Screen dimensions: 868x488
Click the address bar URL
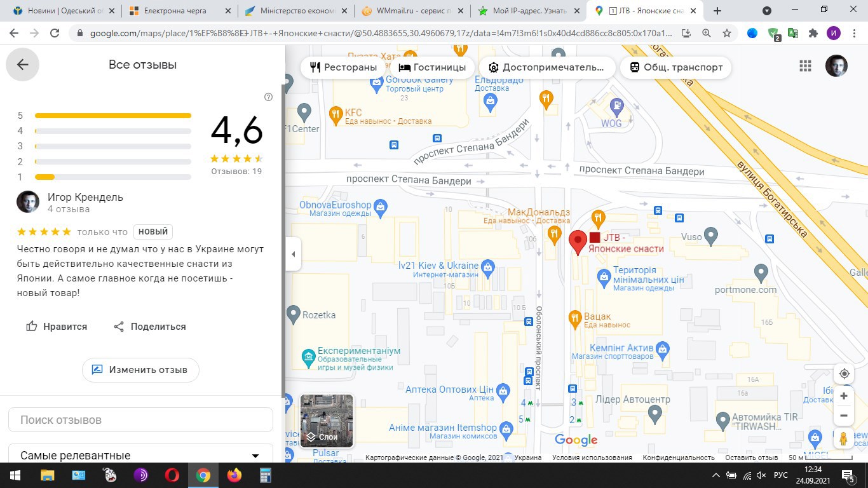coord(381,34)
